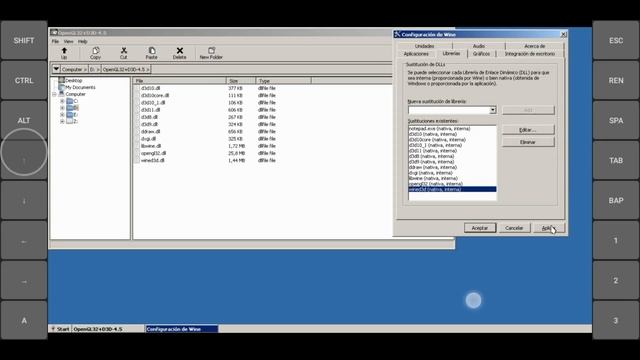Select d3d11.dll in file list
Screen dimensions: 640x360
150,110
